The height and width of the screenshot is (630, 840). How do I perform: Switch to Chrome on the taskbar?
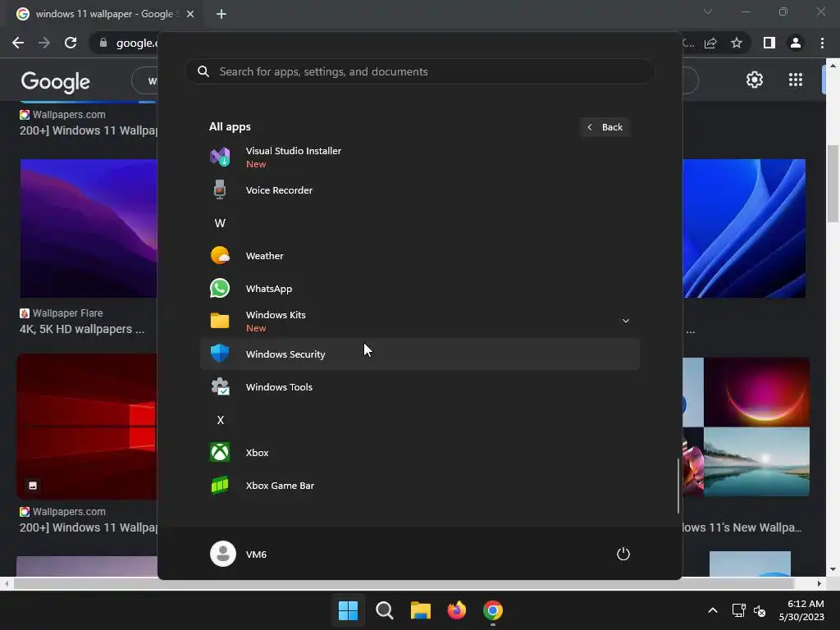(x=493, y=610)
